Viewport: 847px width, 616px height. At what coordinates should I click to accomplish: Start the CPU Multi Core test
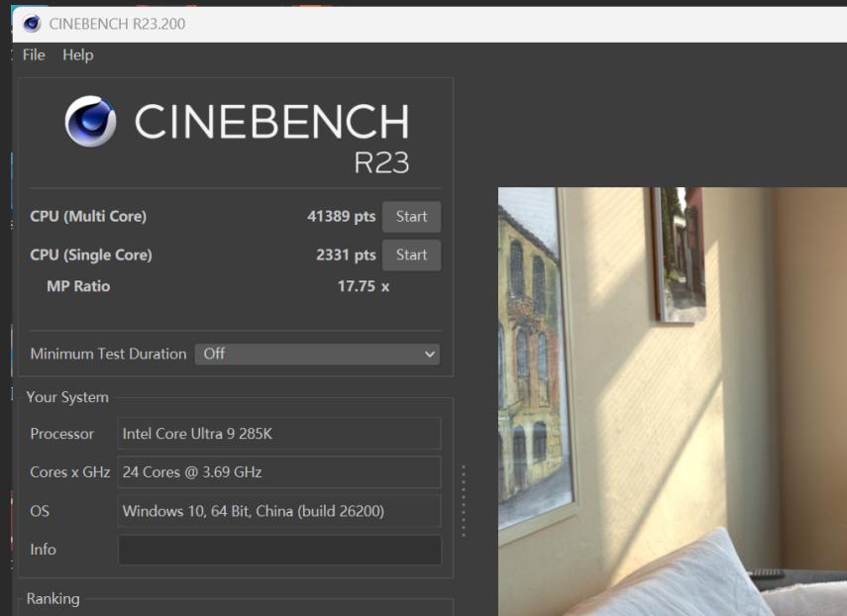(x=411, y=217)
